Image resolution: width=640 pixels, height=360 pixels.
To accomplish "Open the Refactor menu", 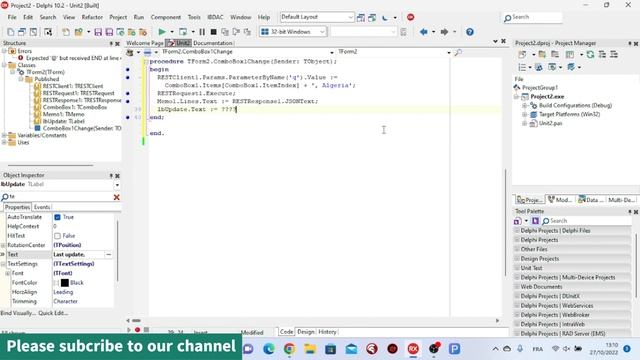I will coord(92,17).
